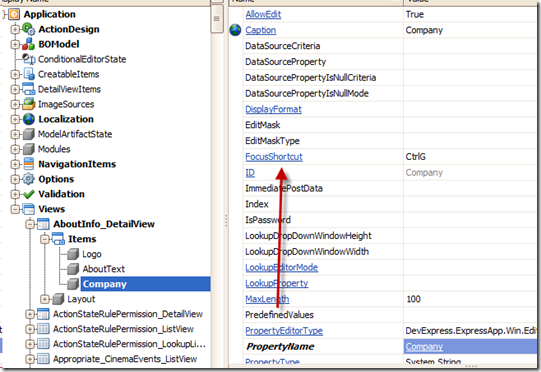Image resolution: width=541 pixels, height=372 pixels.
Task: Click the CreatableItems document icon
Action: [29, 74]
